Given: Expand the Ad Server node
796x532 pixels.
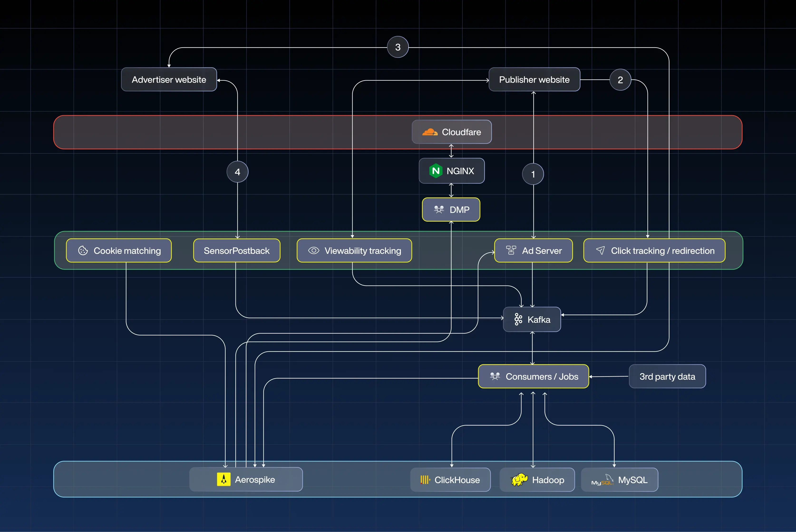Looking at the screenshot, I should click(x=533, y=251).
